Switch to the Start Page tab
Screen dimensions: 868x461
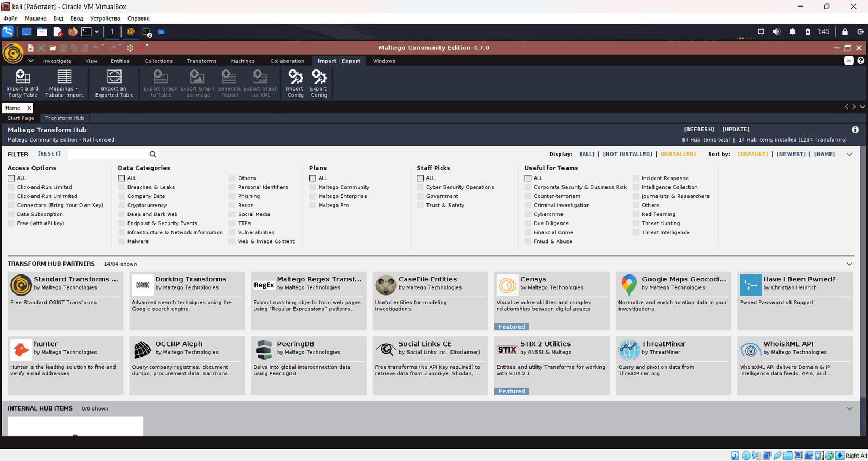(21, 118)
